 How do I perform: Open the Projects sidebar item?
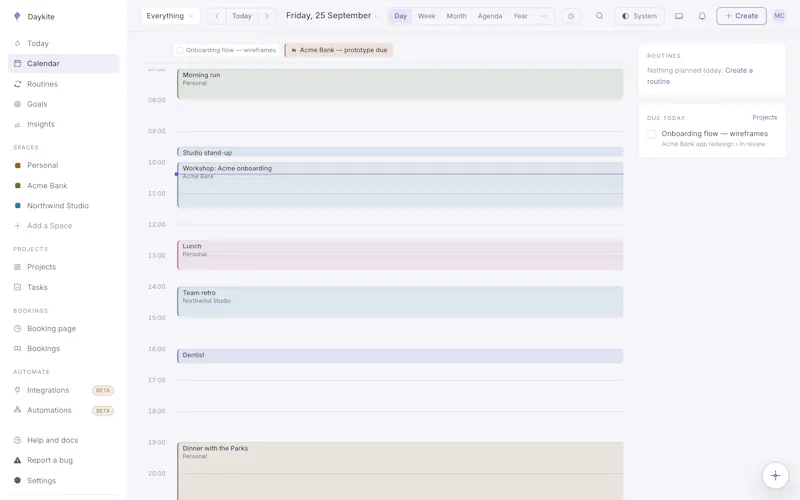[x=64, y=267]
